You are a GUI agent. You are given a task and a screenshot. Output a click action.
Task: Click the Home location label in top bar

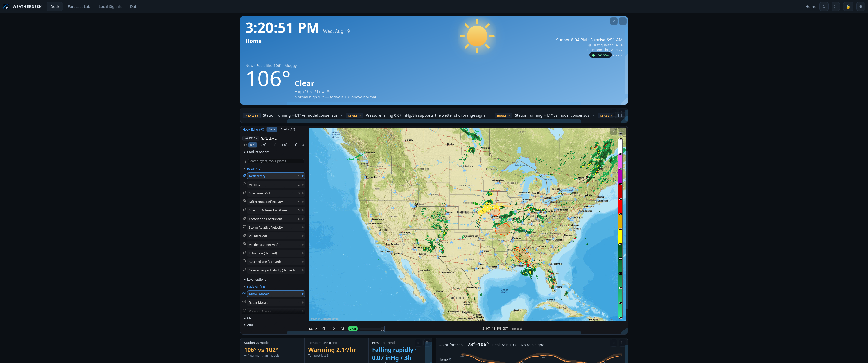click(810, 6)
